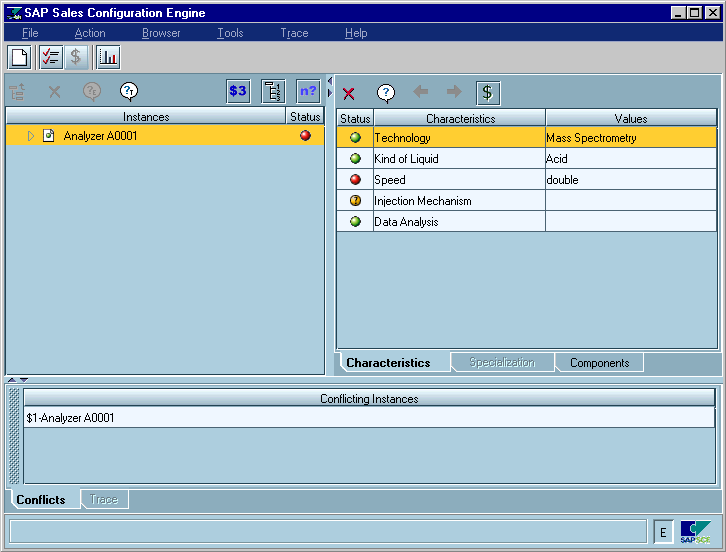The height and width of the screenshot is (552, 726).
Task: Switch to the Specialization tab
Action: [502, 362]
